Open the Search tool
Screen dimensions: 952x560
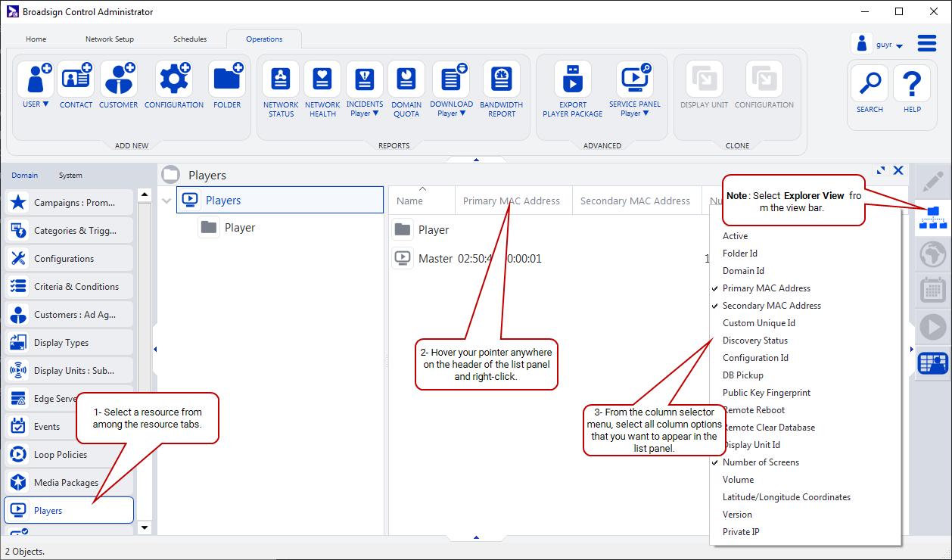[x=870, y=83]
